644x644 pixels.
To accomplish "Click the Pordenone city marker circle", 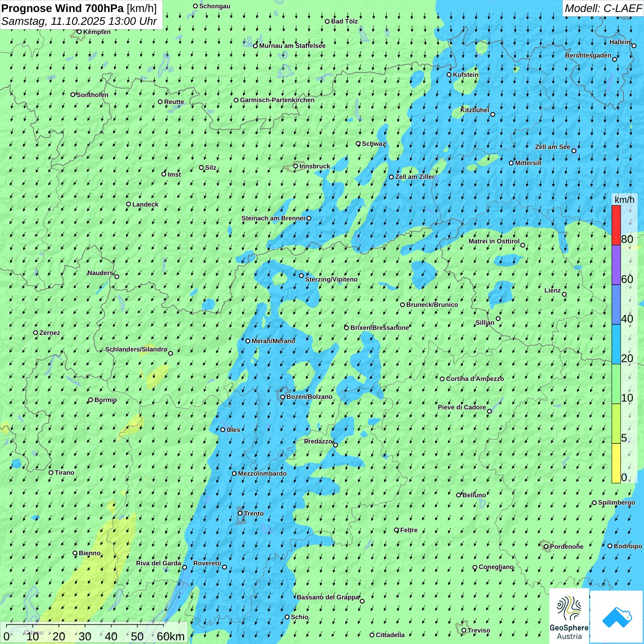I will coord(546,546).
